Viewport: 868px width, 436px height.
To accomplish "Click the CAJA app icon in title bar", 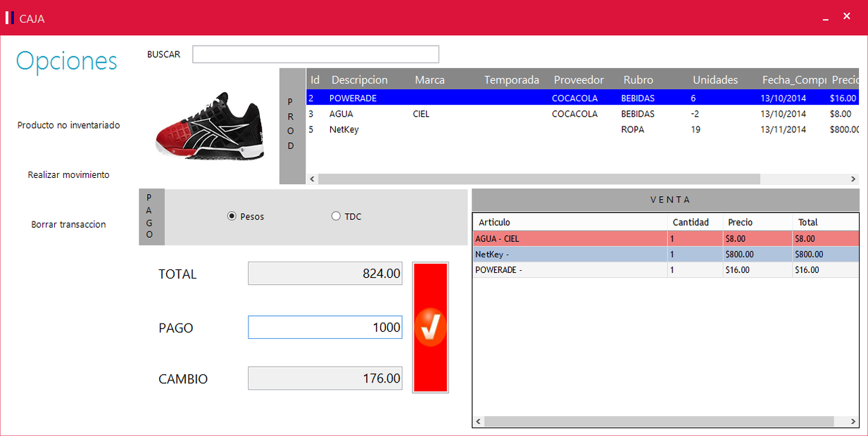I will pos(10,18).
